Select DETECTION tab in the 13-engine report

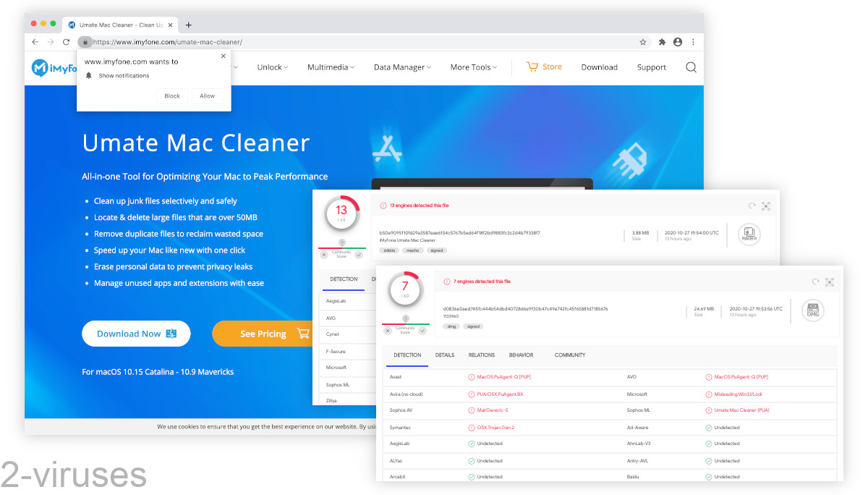click(x=344, y=279)
